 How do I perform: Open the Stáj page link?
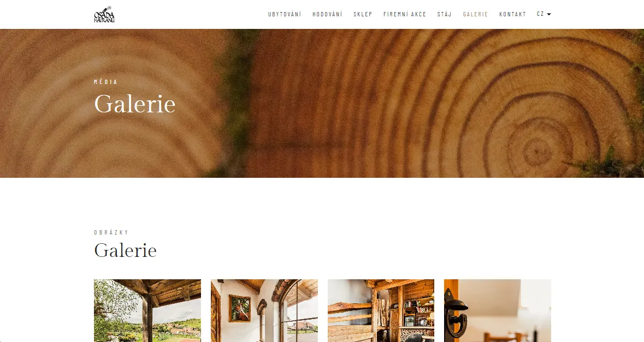click(445, 14)
